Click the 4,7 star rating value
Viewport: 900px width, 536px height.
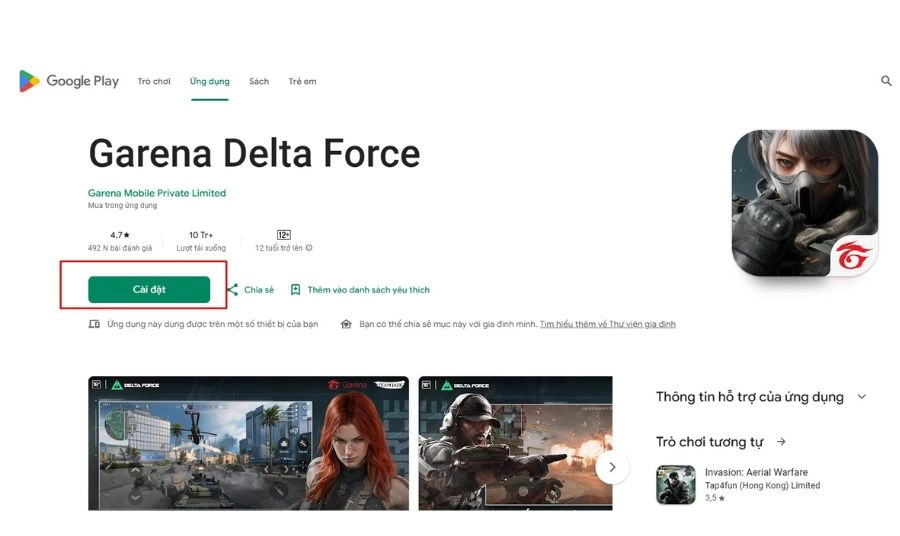tap(120, 235)
